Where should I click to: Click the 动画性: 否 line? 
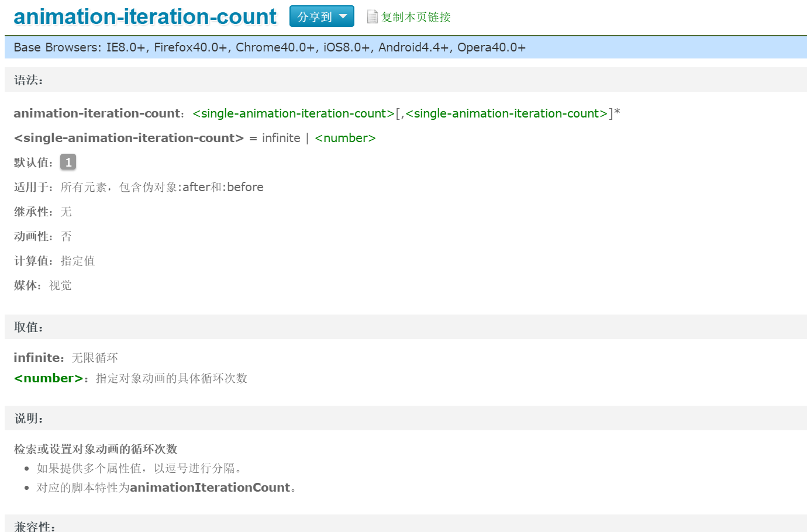click(43, 236)
